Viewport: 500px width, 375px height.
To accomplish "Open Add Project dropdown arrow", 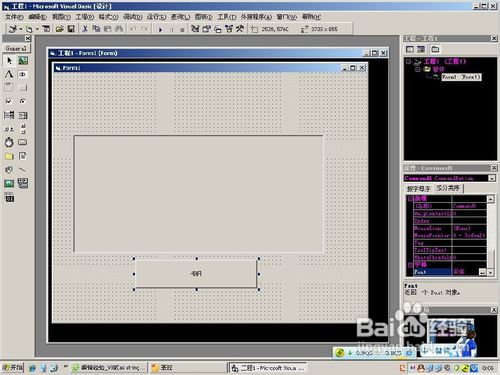I will (x=21, y=29).
